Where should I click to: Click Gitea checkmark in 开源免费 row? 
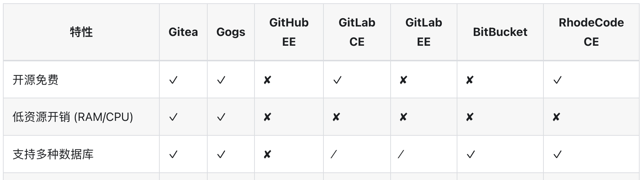click(x=173, y=80)
